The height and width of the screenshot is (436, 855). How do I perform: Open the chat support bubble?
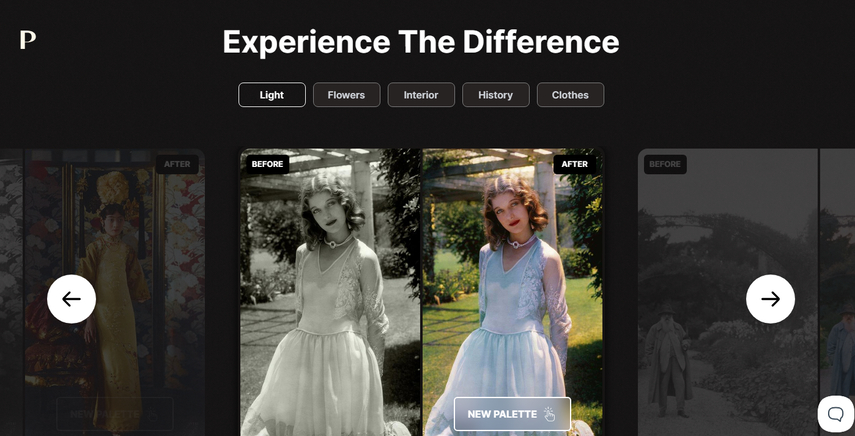tap(836, 414)
